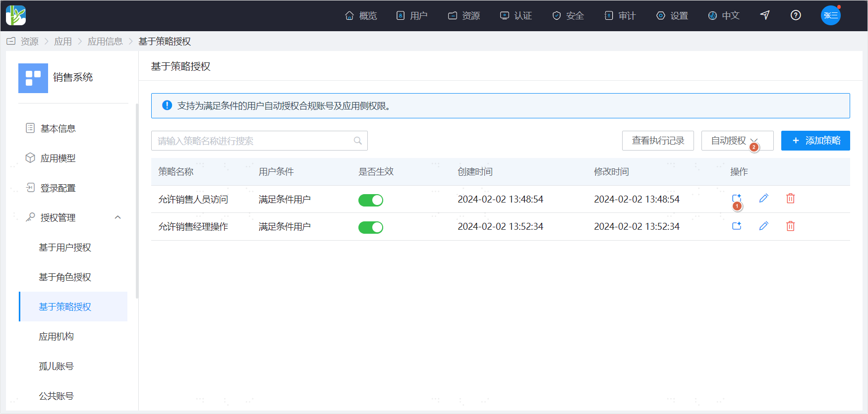Click the policy name search field
Screen dimensions: 868x414
point(259,141)
